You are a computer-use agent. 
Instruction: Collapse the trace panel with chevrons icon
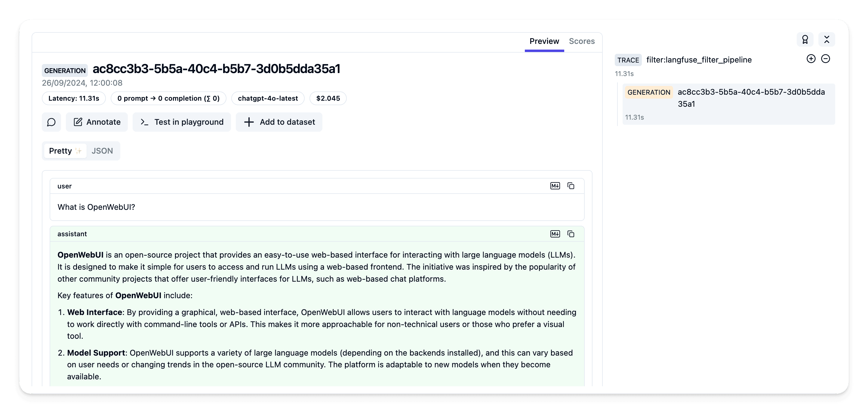pos(826,40)
